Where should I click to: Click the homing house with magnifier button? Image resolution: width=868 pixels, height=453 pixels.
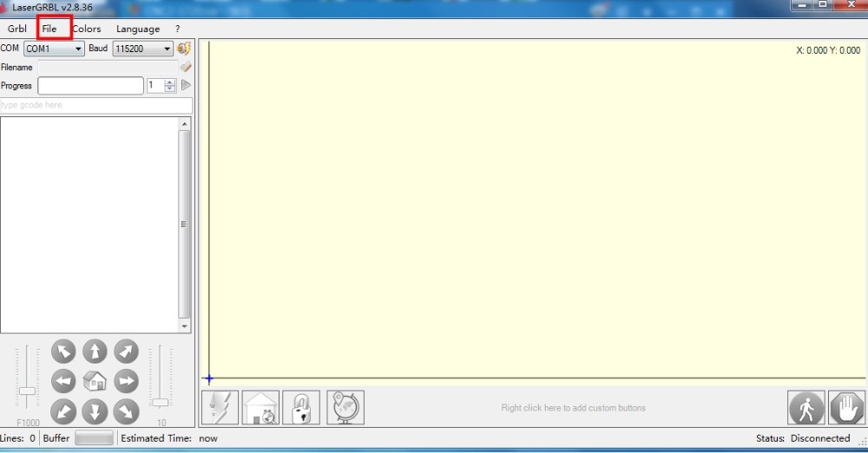[x=260, y=408]
